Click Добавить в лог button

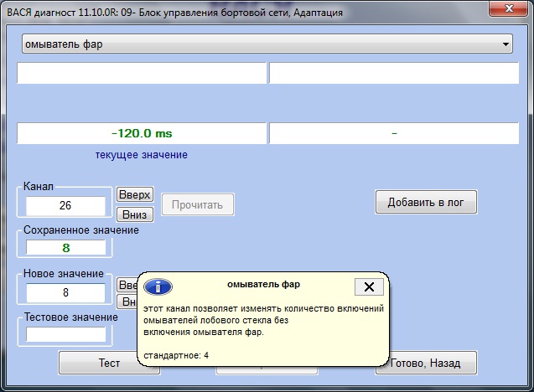[426, 202]
